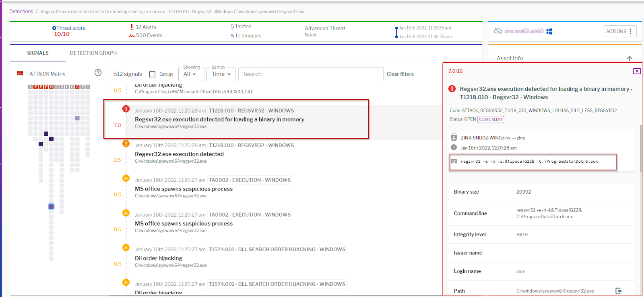Click the red severity icon on the 7.0 signal

pyautogui.click(x=126, y=109)
